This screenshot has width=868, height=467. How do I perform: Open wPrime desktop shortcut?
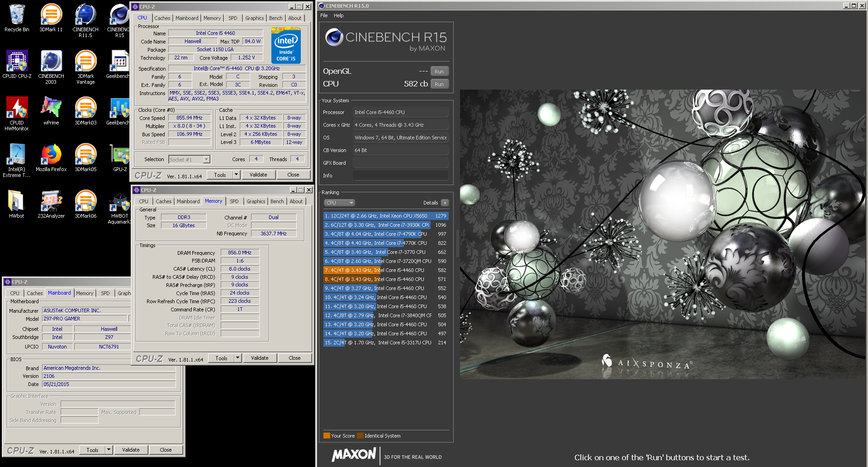point(51,111)
